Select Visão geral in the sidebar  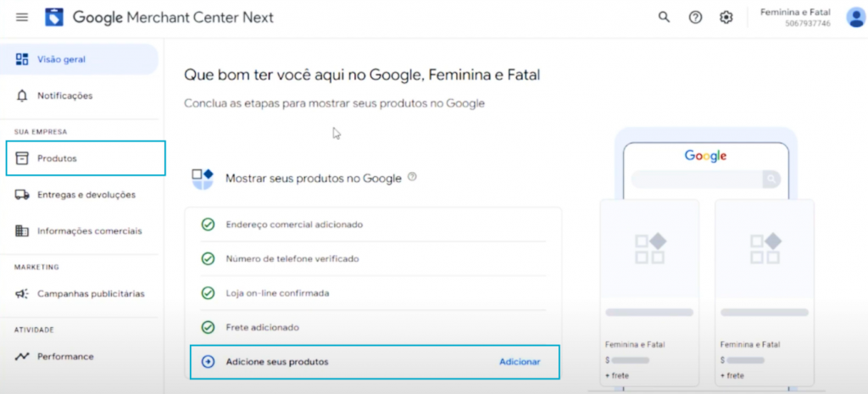(x=79, y=59)
